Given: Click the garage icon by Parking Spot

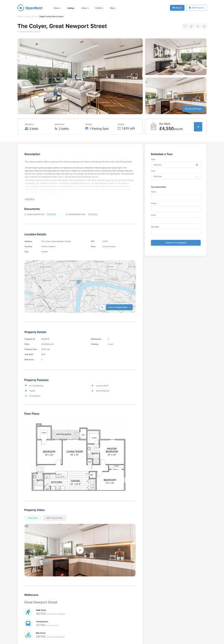Looking at the screenshot, I should [x=87, y=129].
